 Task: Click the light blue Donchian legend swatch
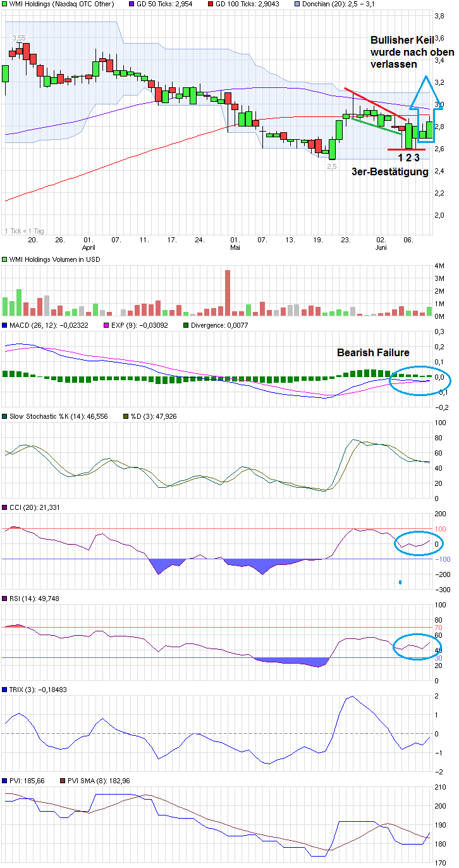pyautogui.click(x=298, y=4)
